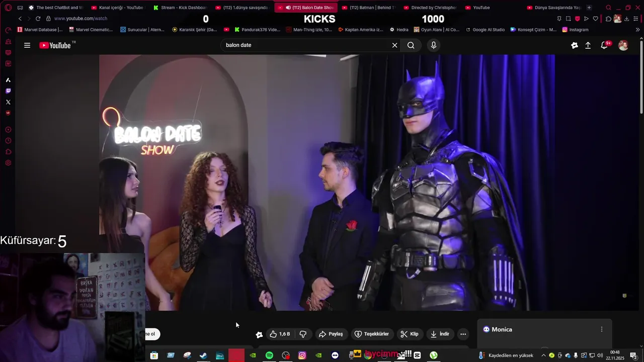Open Monica panel options menu
The image size is (644, 362).
(602, 329)
